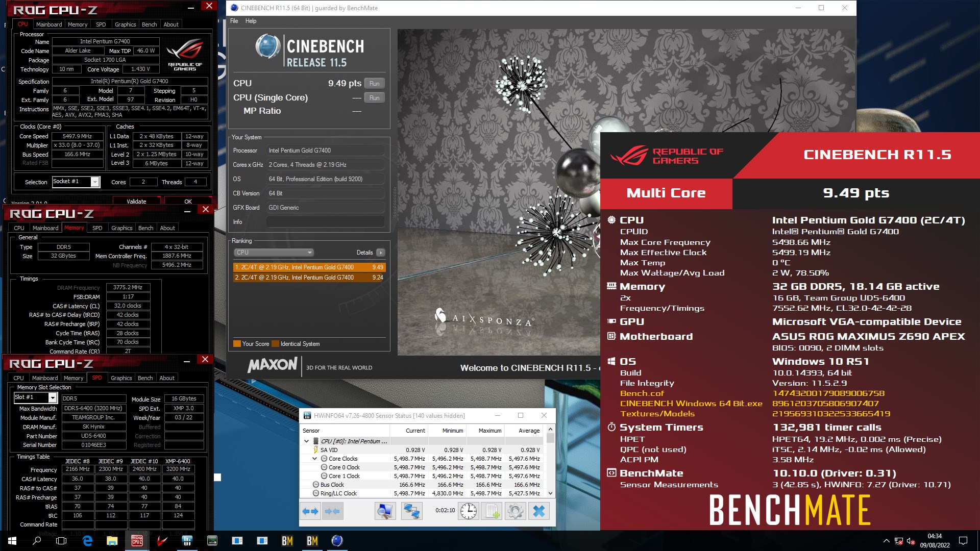Reset the HWiNFO timer clock icon

tap(468, 511)
